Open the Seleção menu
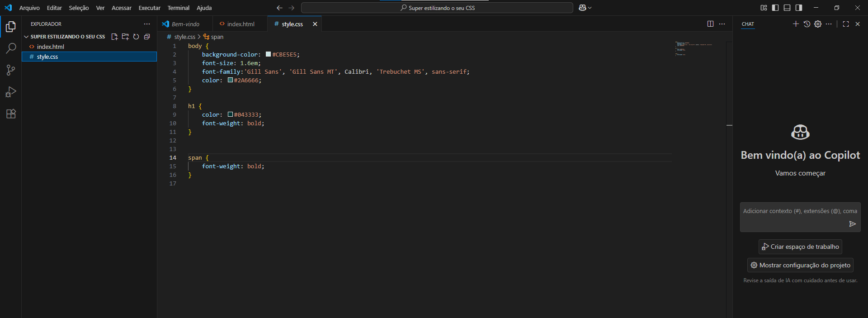 79,8
